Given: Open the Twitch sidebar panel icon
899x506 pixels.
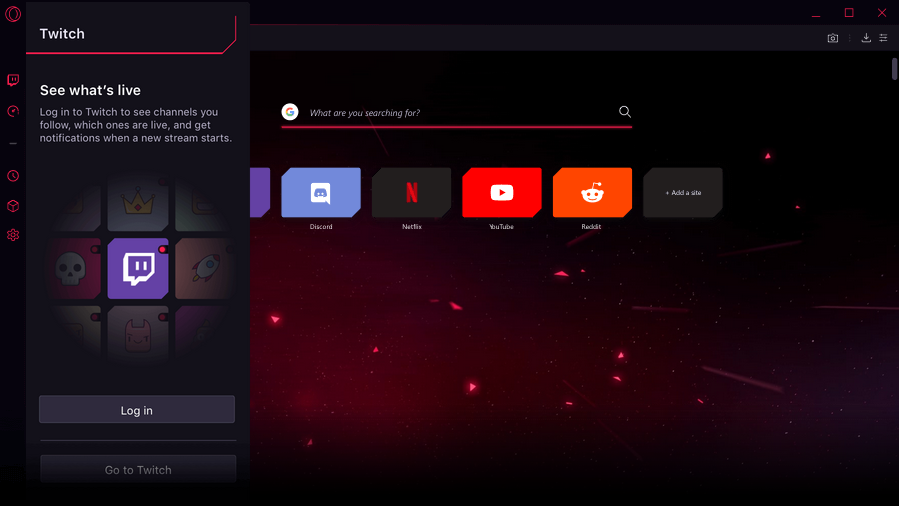Looking at the screenshot, I should (x=13, y=80).
